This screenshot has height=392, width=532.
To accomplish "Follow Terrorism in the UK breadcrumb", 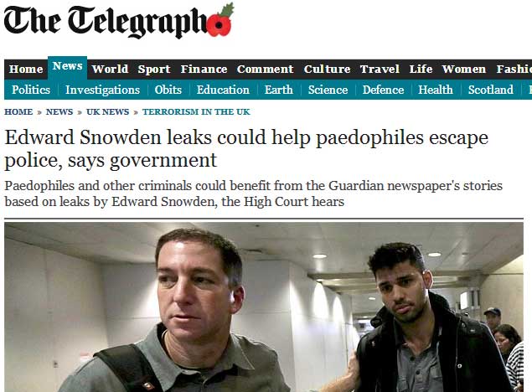I will pos(196,112).
